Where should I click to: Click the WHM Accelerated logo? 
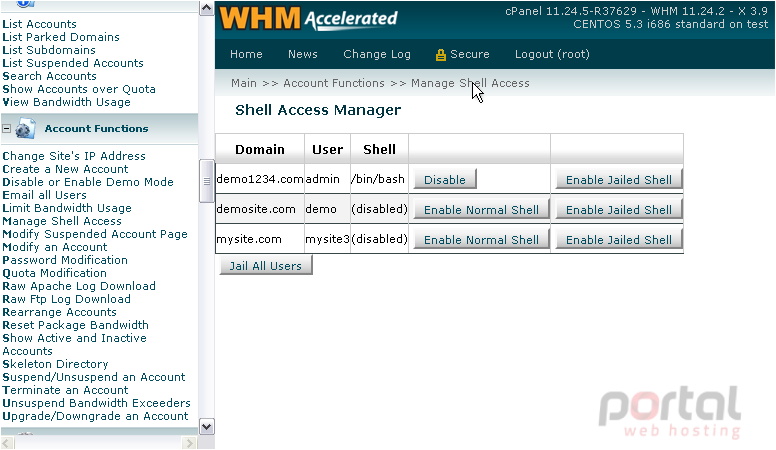pyautogui.click(x=308, y=18)
